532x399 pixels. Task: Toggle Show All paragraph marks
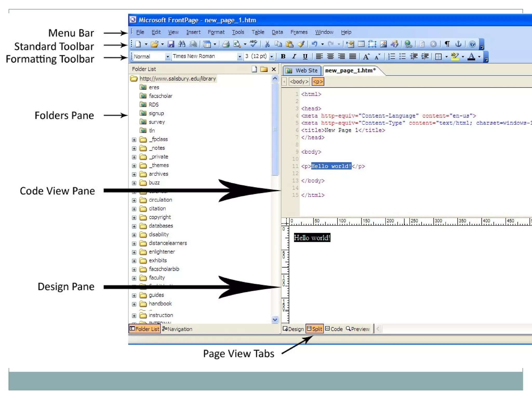[447, 44]
